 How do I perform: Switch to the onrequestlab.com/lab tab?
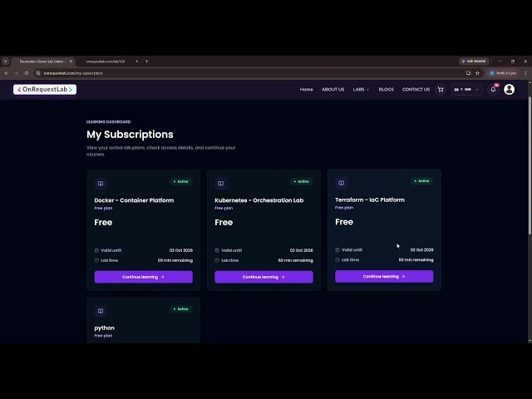point(106,62)
